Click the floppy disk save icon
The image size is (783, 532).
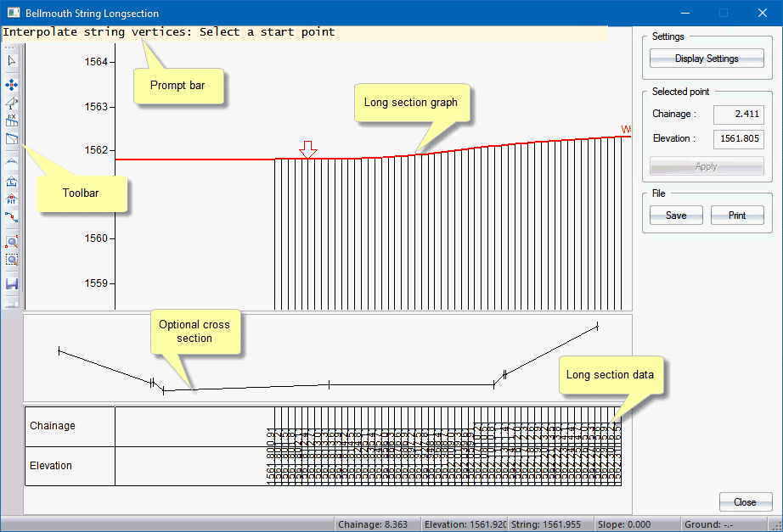coord(12,283)
